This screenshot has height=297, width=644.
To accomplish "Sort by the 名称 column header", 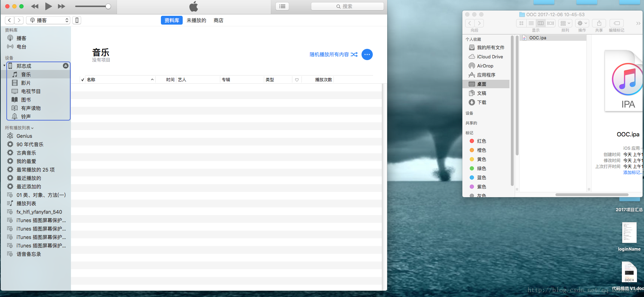I will click(x=120, y=80).
